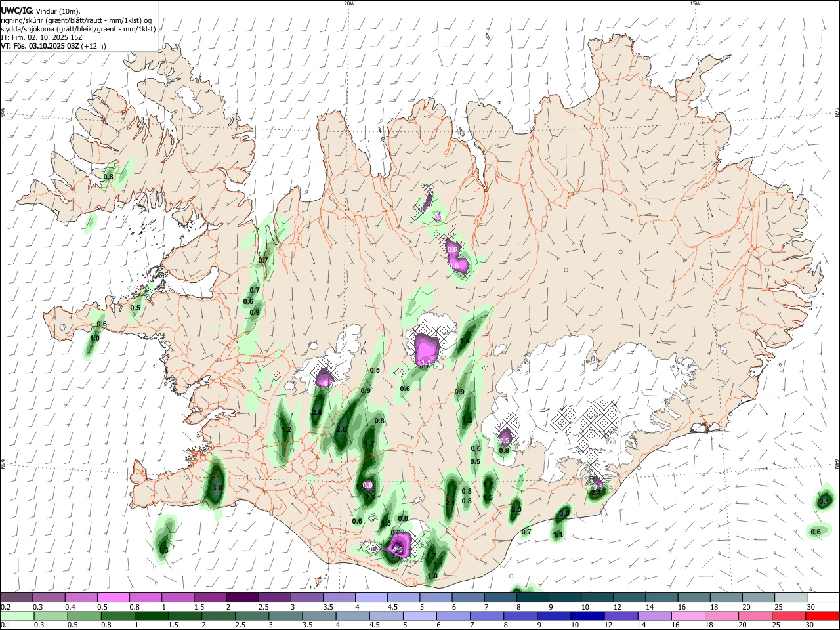The width and height of the screenshot is (840, 630).
Task: Select the pale green lower swatch between 0.1 and 0.3
Action: click(x=16, y=616)
